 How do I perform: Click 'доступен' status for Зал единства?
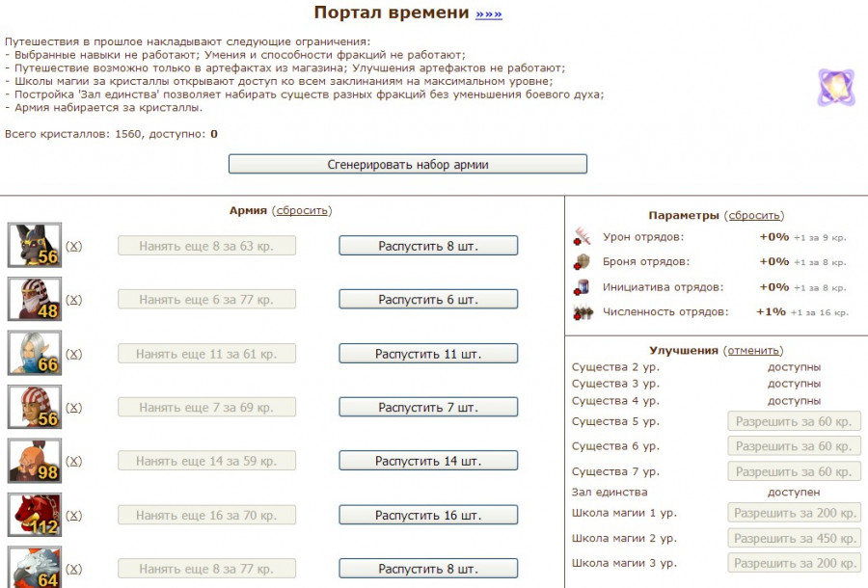[794, 493]
